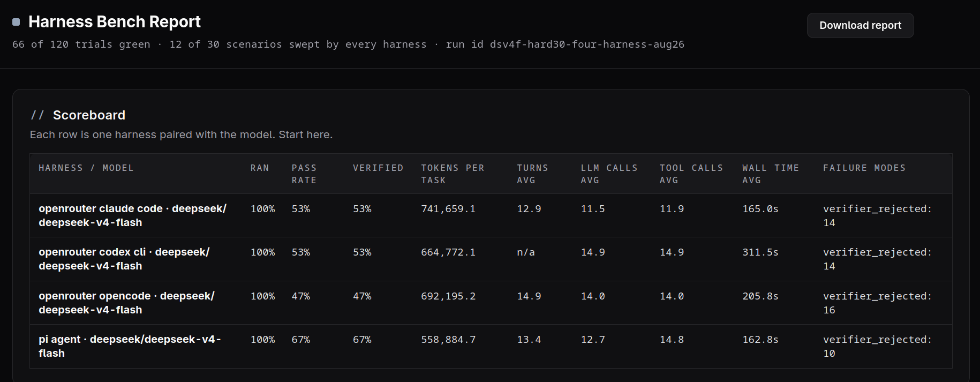Screen dimensions: 980x382
Task: Click the 100% ran value for claude code
Action: 263,209
